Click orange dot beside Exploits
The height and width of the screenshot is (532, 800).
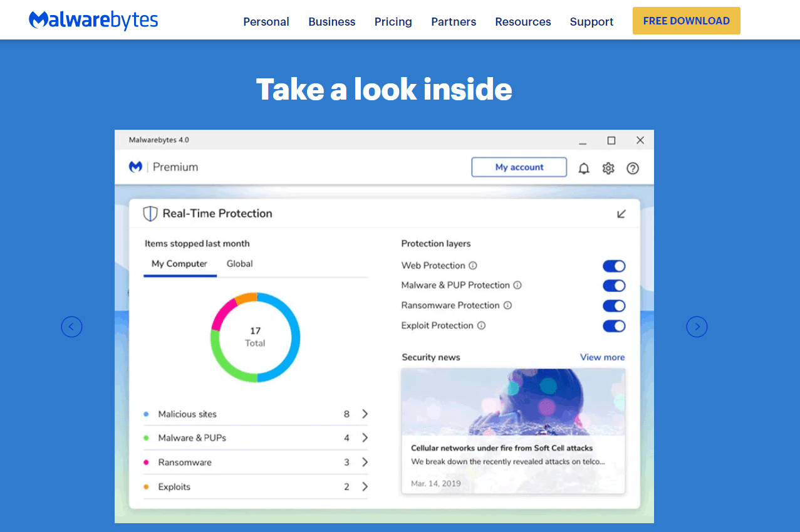click(x=146, y=487)
